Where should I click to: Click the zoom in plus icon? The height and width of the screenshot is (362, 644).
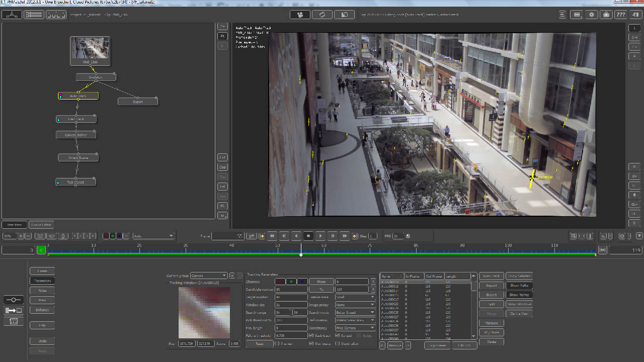point(21,236)
